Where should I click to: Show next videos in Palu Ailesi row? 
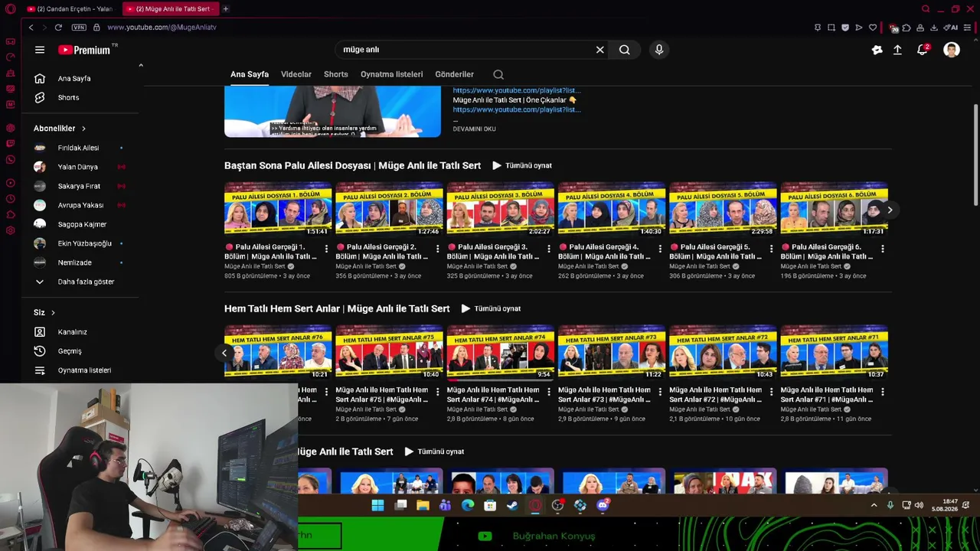point(890,210)
